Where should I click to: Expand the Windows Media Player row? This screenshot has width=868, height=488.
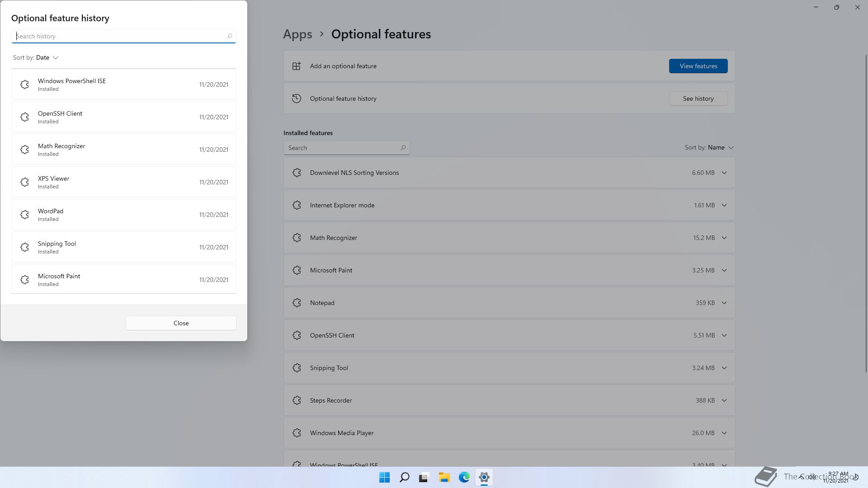(x=724, y=433)
